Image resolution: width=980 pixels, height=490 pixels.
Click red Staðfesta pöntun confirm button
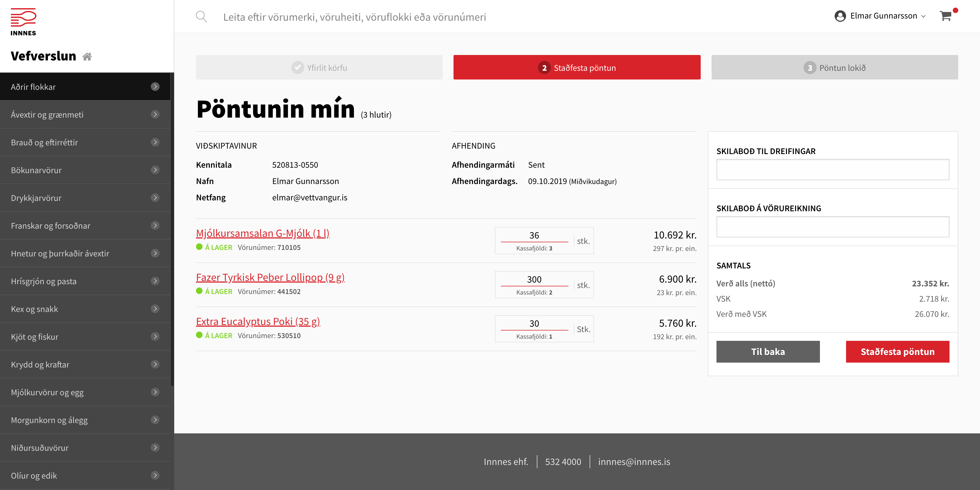tap(898, 351)
